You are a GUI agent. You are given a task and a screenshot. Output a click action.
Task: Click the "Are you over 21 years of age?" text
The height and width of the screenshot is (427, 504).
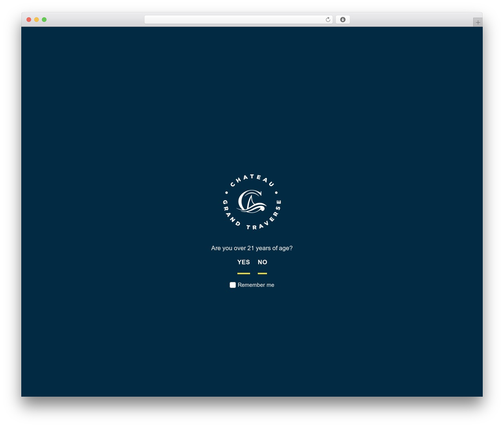[x=252, y=248]
